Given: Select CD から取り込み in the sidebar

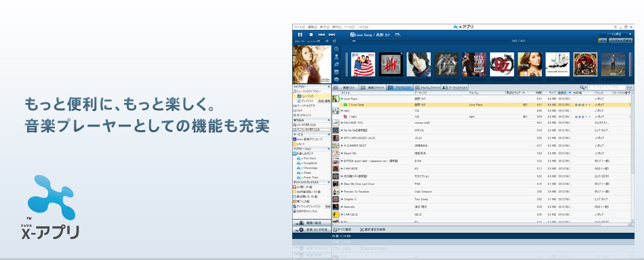Looking at the screenshot, I should click(304, 125).
